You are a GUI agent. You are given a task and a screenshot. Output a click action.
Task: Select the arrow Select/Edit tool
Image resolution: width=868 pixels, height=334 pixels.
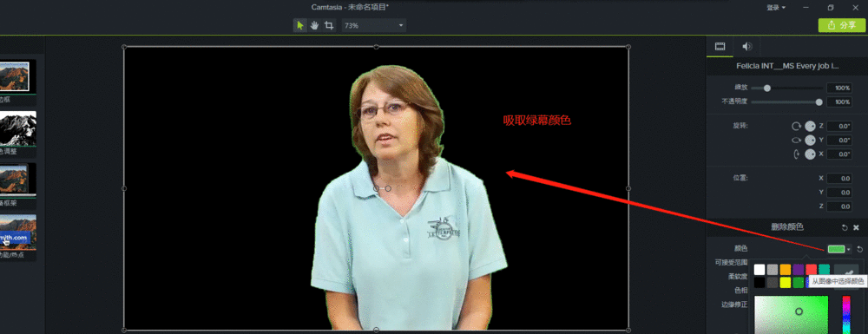pyautogui.click(x=300, y=25)
